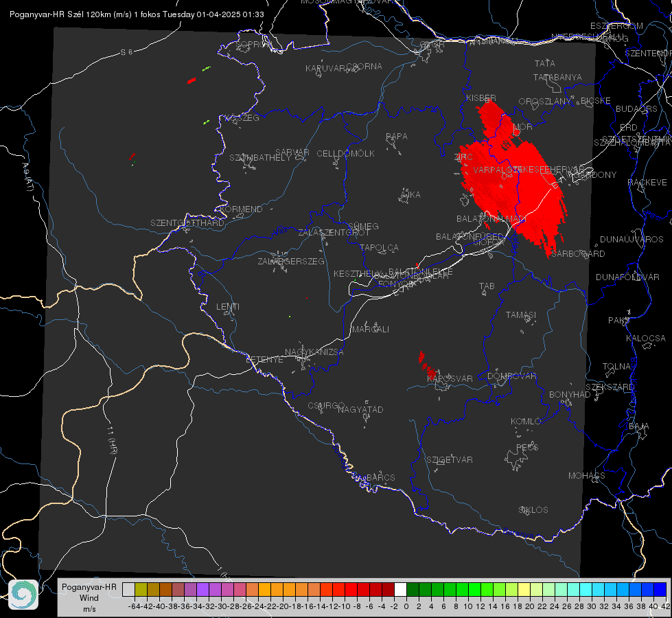Viewport: 672px width, 618px height.
Task: Click the white swatch in the wind legend
Action: (x=400, y=590)
